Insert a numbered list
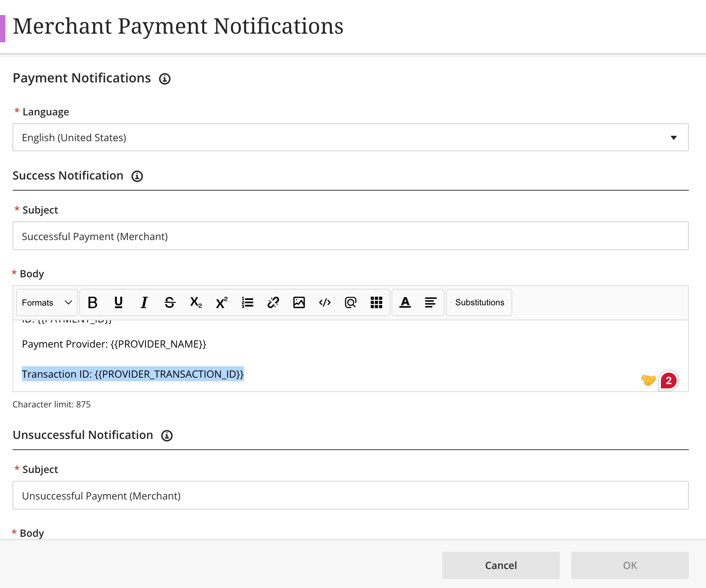 [248, 302]
